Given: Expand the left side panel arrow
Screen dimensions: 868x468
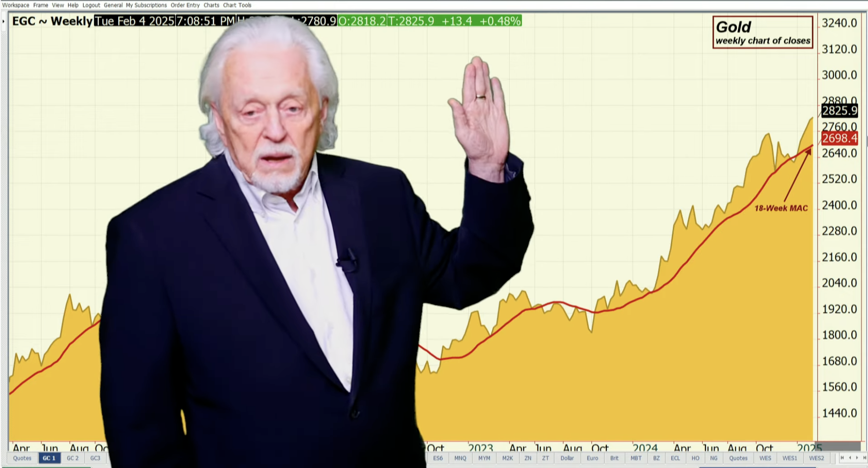Looking at the screenshot, I should tap(4, 21).
